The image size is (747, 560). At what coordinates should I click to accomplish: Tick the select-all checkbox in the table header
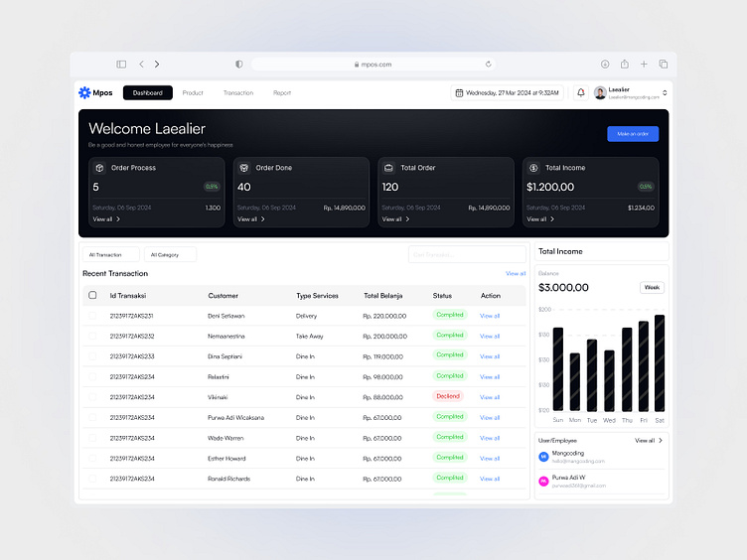pos(92,295)
